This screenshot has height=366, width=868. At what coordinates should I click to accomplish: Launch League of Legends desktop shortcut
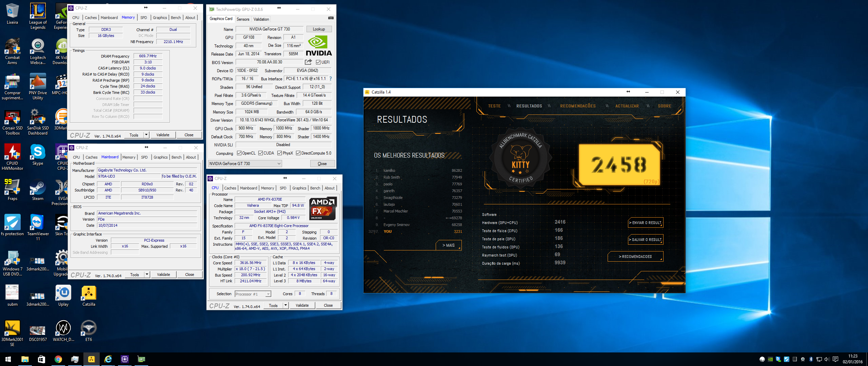[38, 16]
